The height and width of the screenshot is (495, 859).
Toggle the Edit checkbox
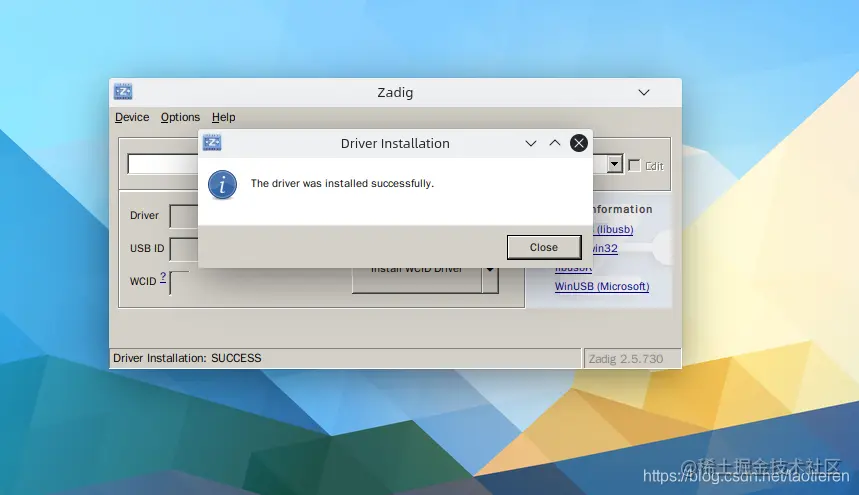tap(634, 165)
